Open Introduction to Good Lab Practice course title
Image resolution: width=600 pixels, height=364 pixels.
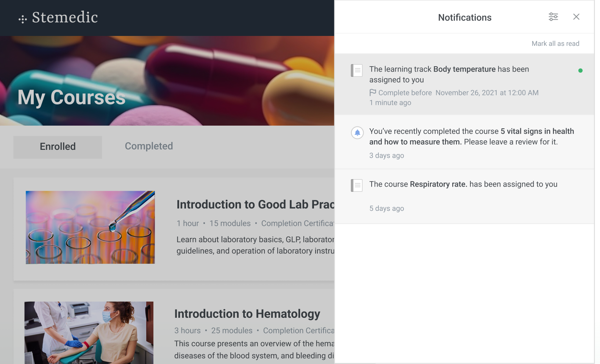(x=255, y=204)
